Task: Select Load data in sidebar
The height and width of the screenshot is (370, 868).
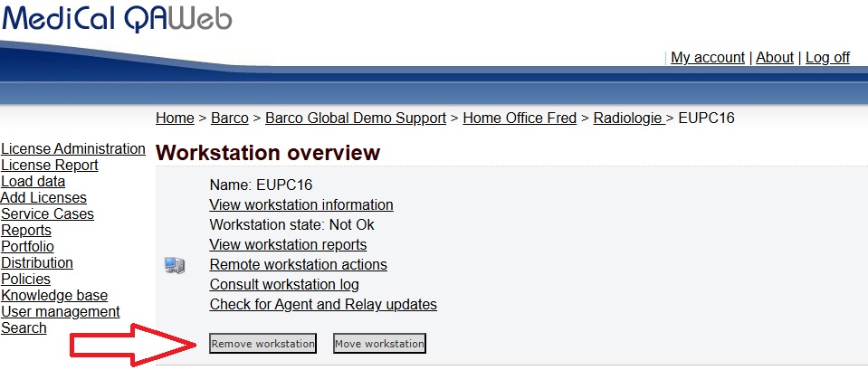Action: (x=33, y=182)
